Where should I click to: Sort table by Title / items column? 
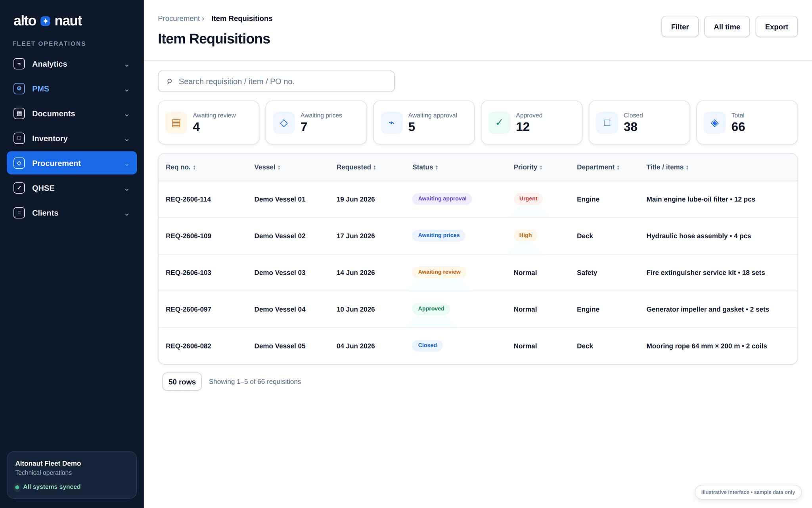click(x=667, y=167)
